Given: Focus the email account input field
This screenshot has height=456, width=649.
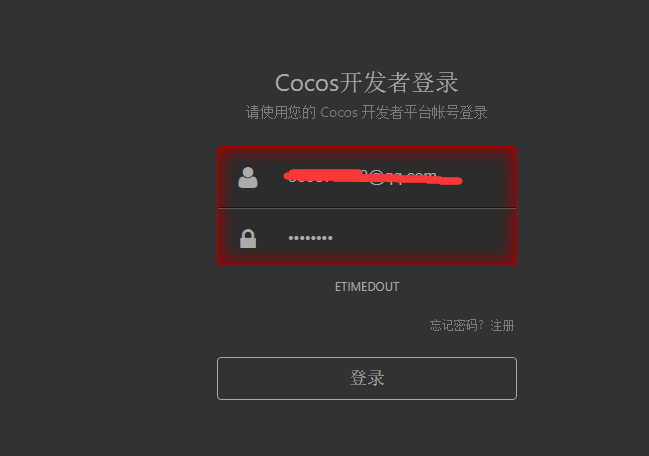Looking at the screenshot, I should [x=367, y=178].
